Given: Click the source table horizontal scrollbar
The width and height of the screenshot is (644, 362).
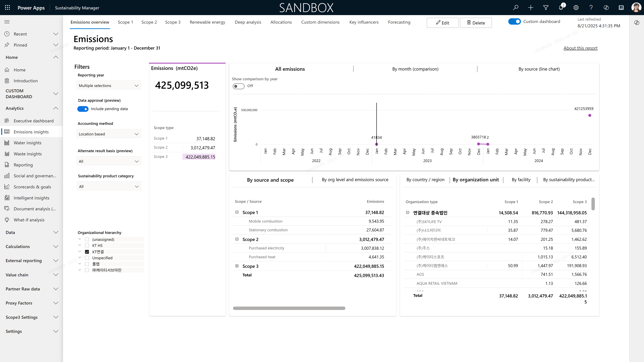Looking at the screenshot, I should 289,308.
